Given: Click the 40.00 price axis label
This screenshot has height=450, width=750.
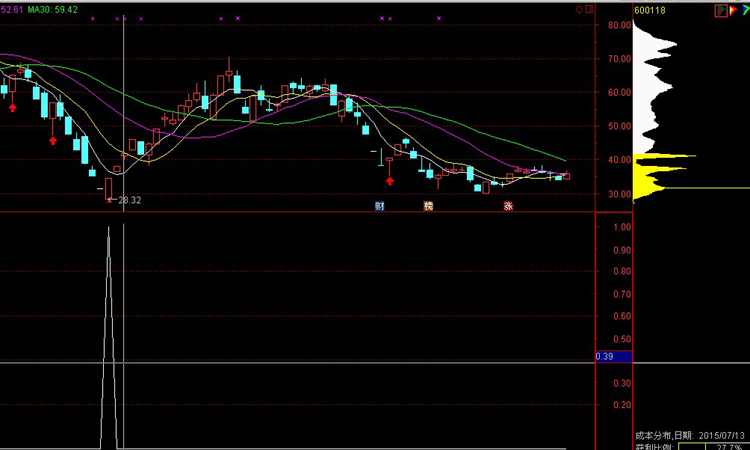Looking at the screenshot, I should click(620, 160).
